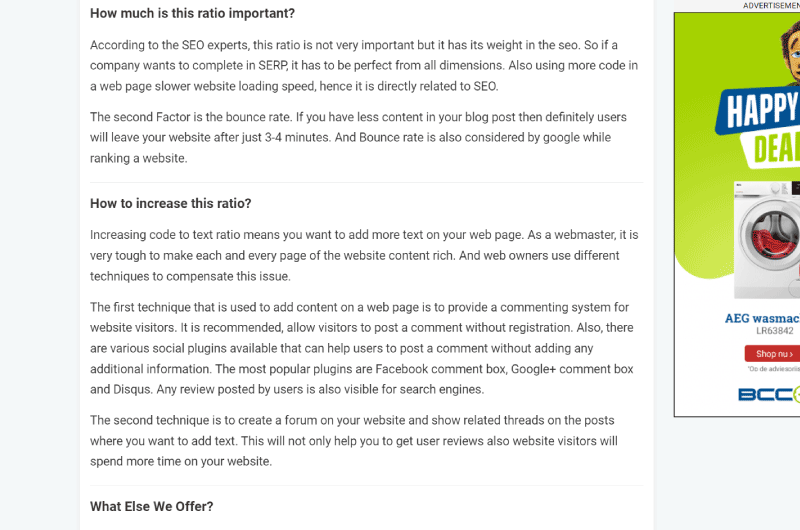
Task: Click the Happy banner in the advertisement
Action: click(x=759, y=109)
